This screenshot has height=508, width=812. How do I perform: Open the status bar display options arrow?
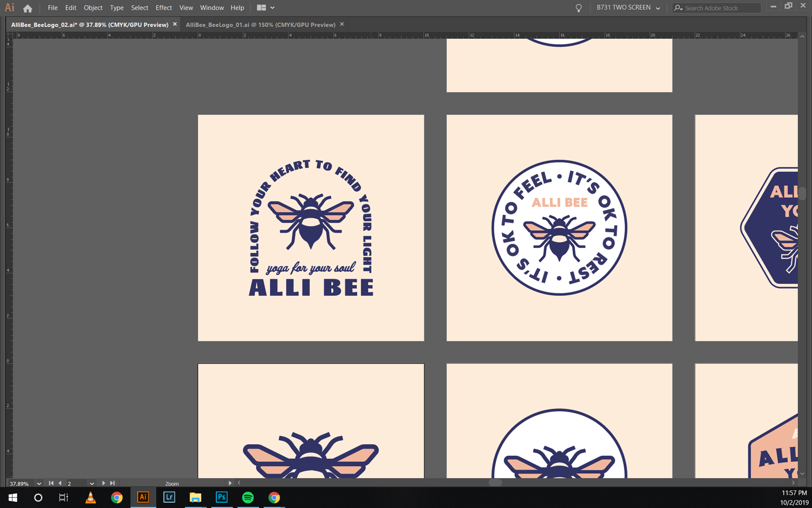pyautogui.click(x=230, y=483)
